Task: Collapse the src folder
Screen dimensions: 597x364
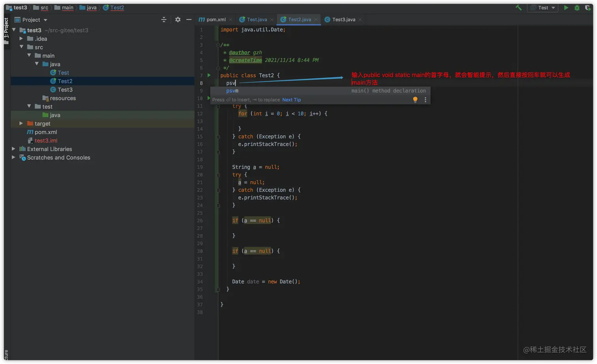Action: tap(22, 47)
